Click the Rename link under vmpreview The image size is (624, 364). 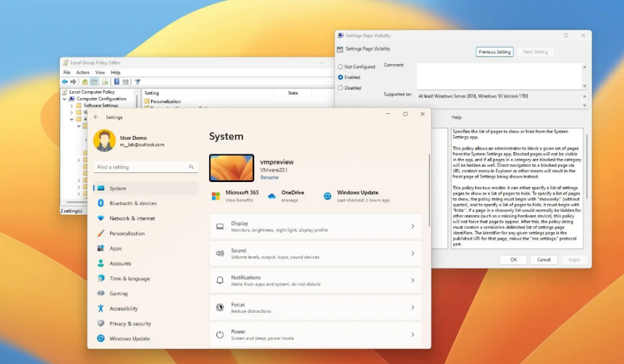pos(269,177)
